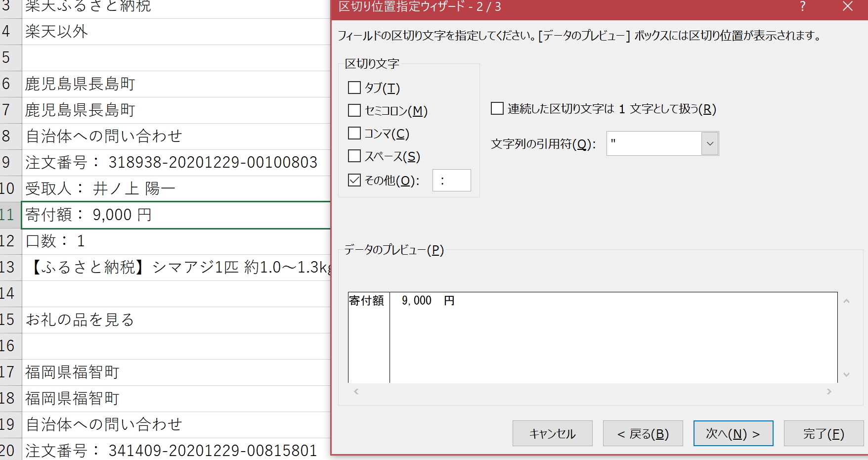Click preview horizontal scrollbar right arrow

[829, 392]
